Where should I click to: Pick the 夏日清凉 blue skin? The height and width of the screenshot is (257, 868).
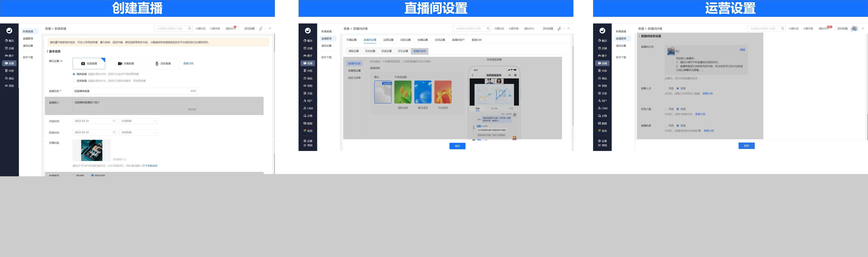423,92
